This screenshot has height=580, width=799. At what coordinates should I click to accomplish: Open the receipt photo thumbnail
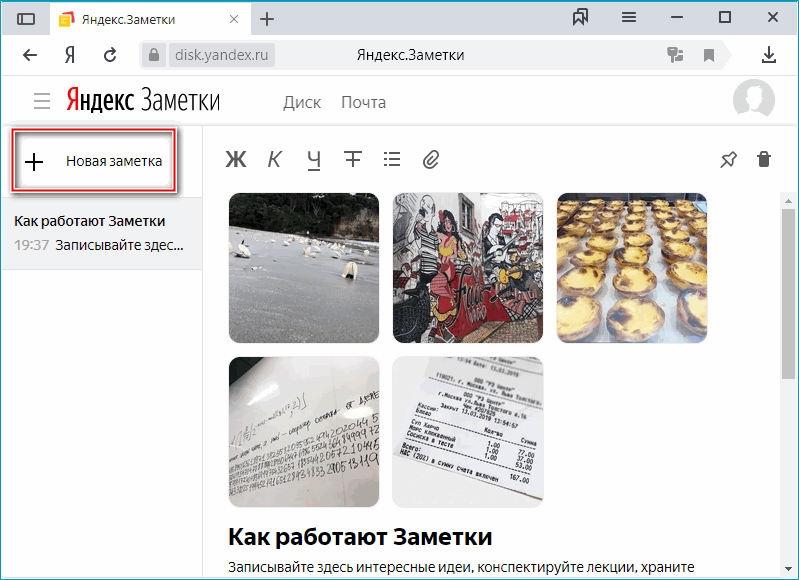[468, 432]
